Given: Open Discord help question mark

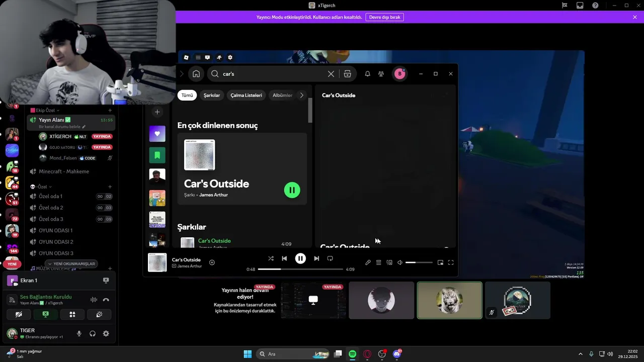Looking at the screenshot, I should click(596, 6).
